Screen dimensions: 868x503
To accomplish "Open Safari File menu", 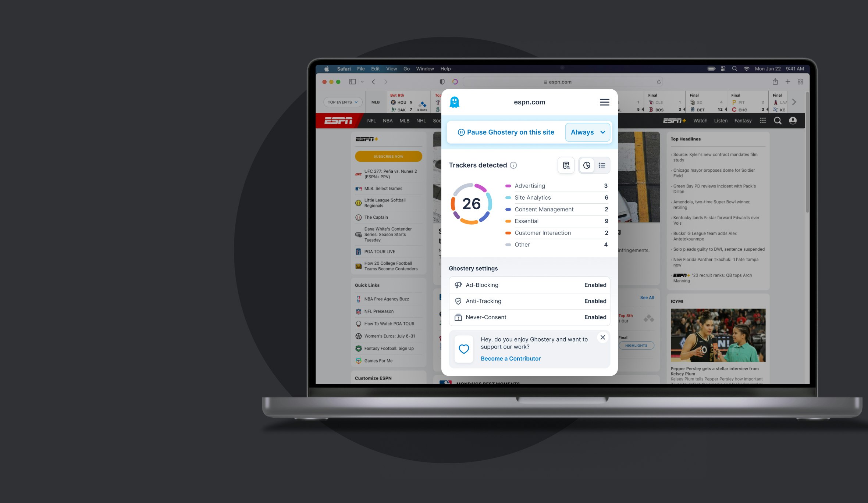I will tap(360, 68).
